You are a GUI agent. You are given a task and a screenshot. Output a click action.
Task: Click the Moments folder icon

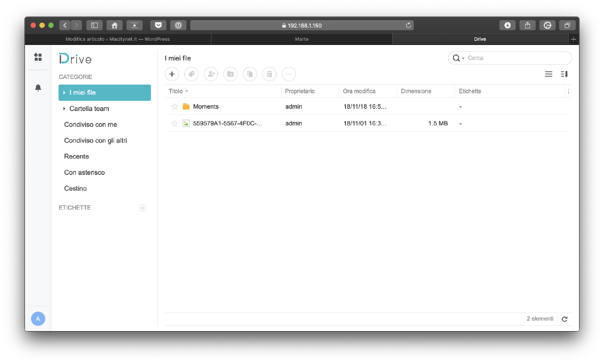click(x=186, y=106)
